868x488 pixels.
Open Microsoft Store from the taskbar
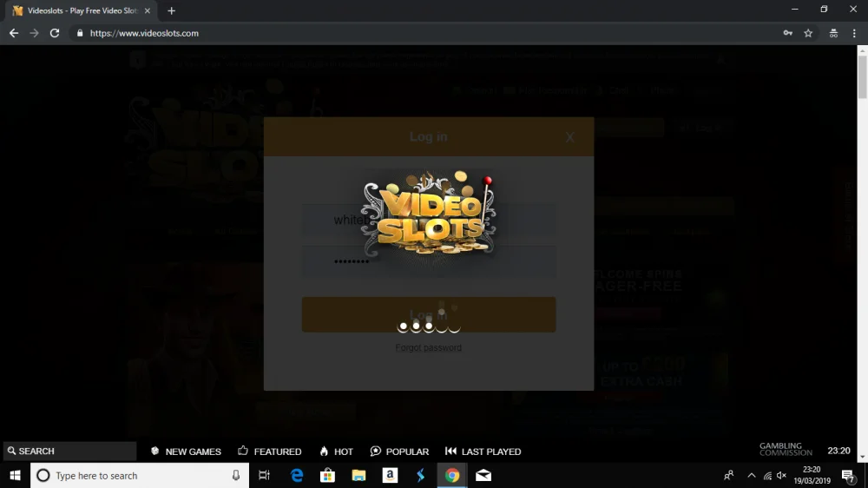pyautogui.click(x=328, y=475)
